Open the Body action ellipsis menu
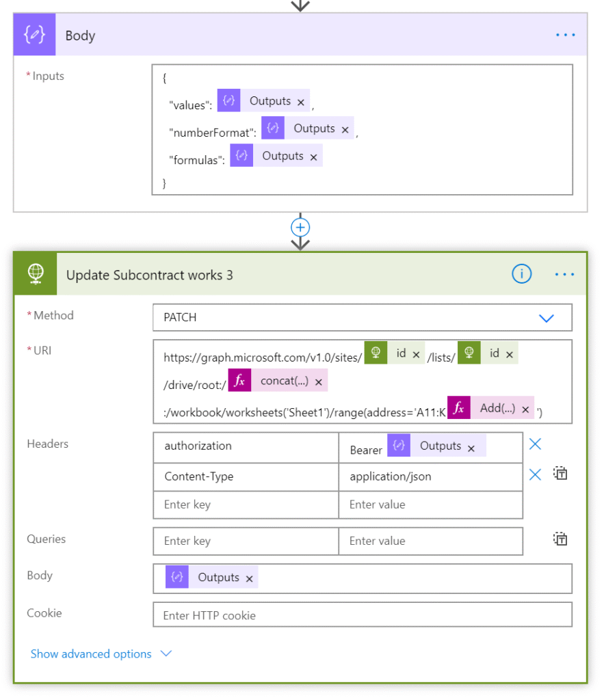This screenshot has width=604, height=700. 565,35
